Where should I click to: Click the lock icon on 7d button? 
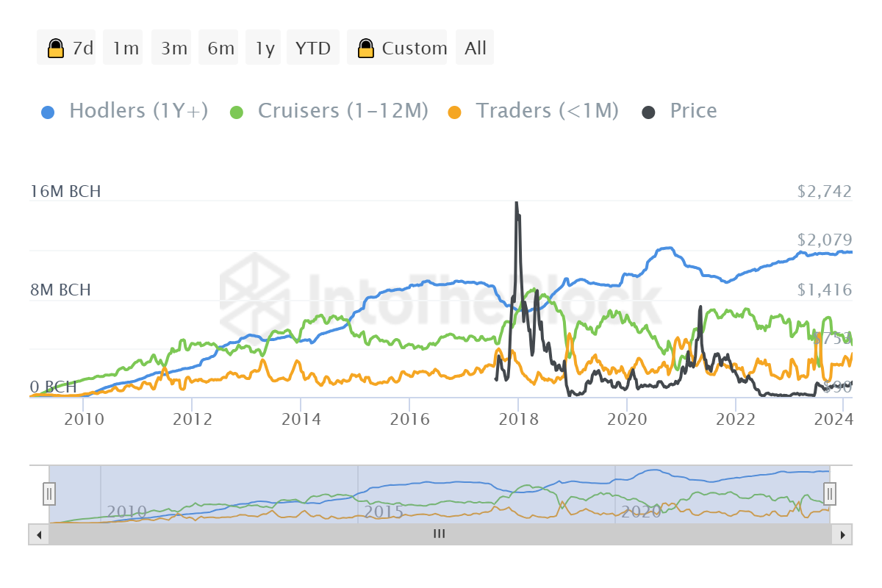55,49
